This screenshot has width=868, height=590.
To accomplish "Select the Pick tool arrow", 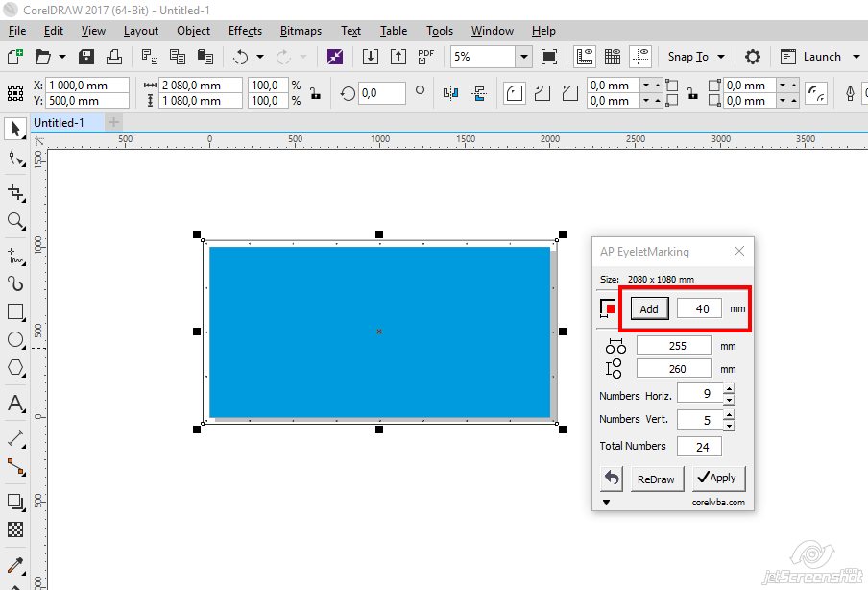I will 15,129.
